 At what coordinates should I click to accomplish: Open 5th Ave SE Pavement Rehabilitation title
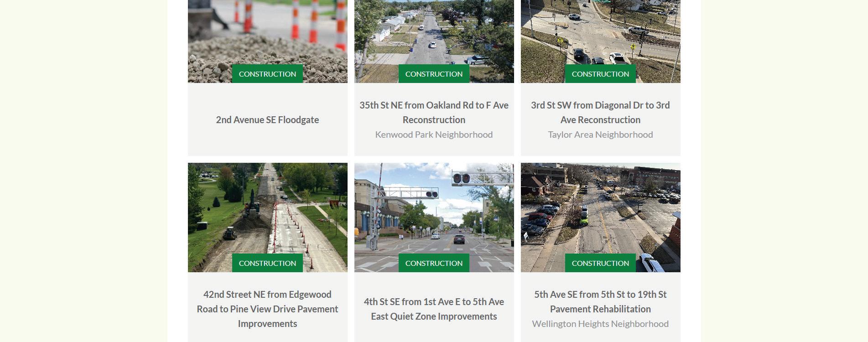(x=600, y=302)
